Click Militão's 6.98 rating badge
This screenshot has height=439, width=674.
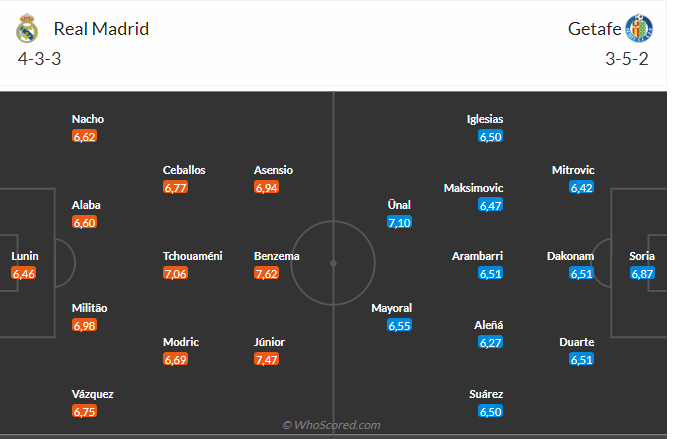(85, 325)
